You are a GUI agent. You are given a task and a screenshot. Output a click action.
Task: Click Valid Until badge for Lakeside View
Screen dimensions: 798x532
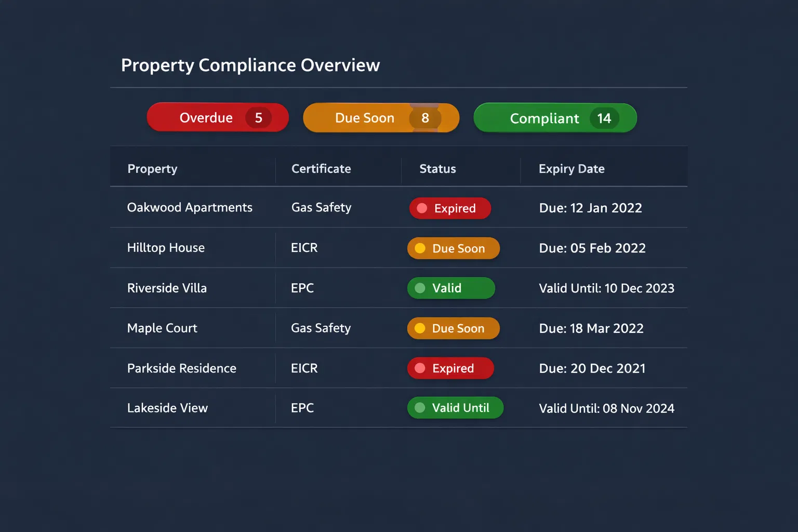point(456,408)
